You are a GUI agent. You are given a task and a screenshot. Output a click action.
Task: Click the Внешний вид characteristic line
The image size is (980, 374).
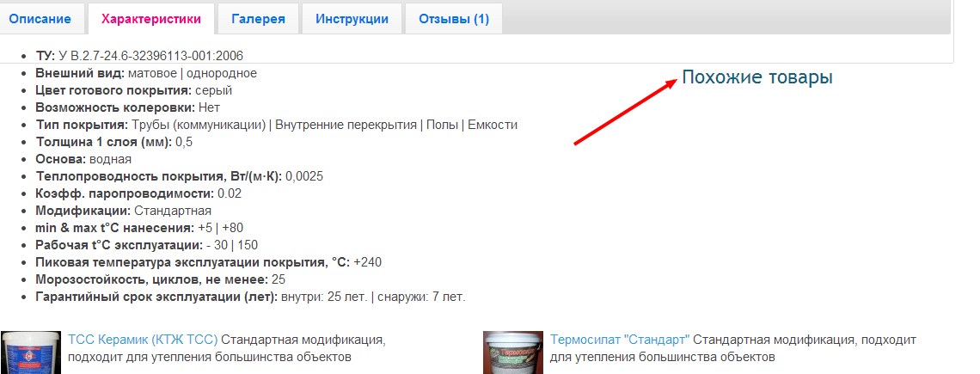(x=146, y=73)
